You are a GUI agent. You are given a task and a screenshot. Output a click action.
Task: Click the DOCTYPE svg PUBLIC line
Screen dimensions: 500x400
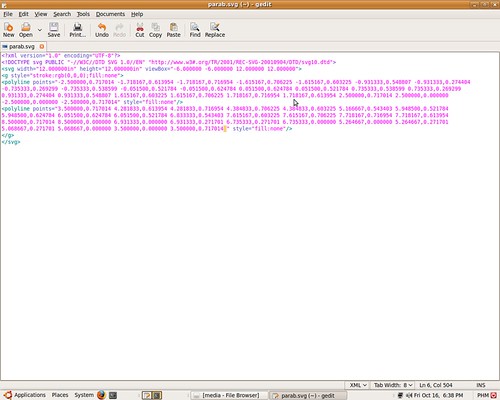[169, 62]
